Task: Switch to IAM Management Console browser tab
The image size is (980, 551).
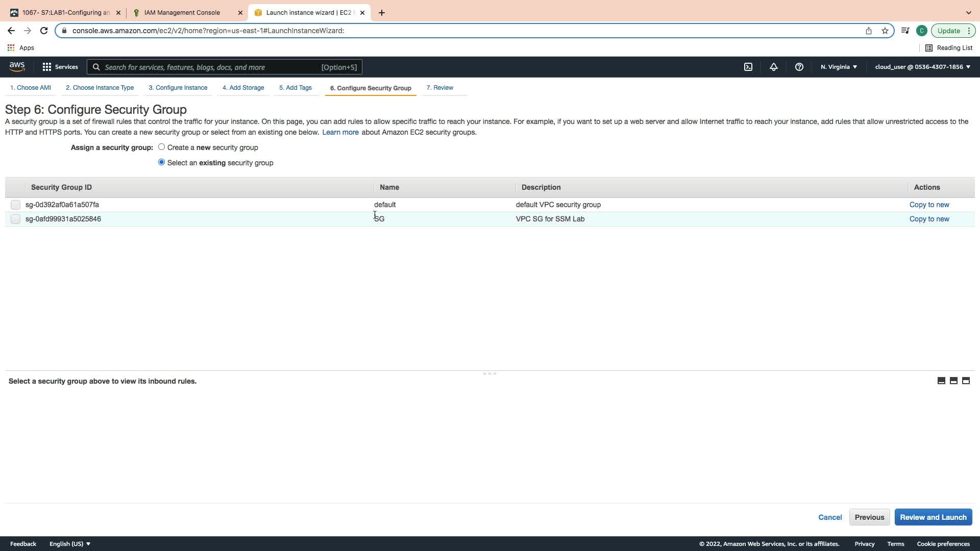Action: coord(182,13)
